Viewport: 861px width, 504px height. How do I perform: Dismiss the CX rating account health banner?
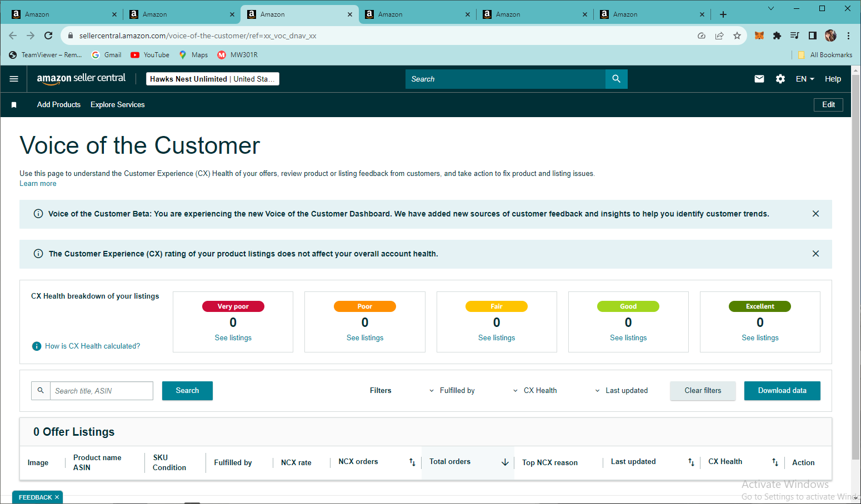click(815, 254)
